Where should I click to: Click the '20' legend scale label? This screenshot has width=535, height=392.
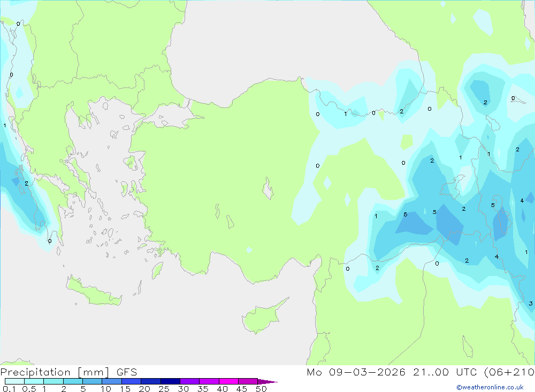(x=144, y=389)
